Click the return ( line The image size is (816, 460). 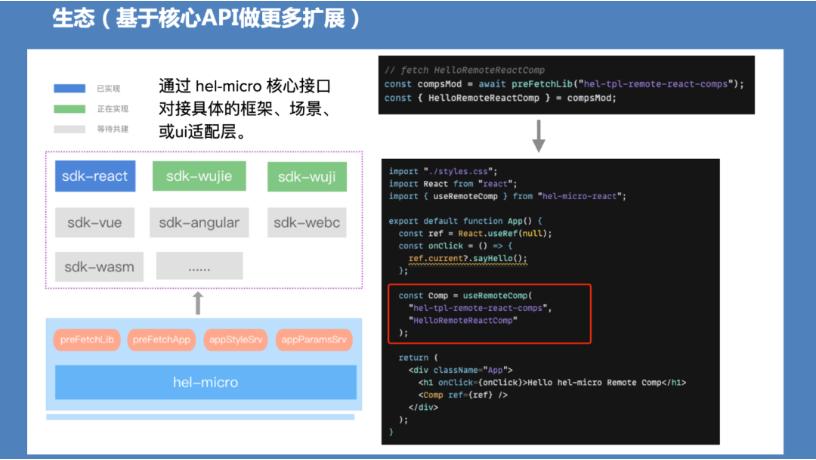[418, 358]
